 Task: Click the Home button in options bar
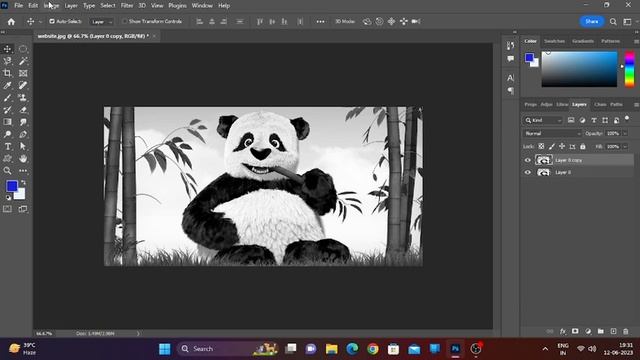(11, 22)
